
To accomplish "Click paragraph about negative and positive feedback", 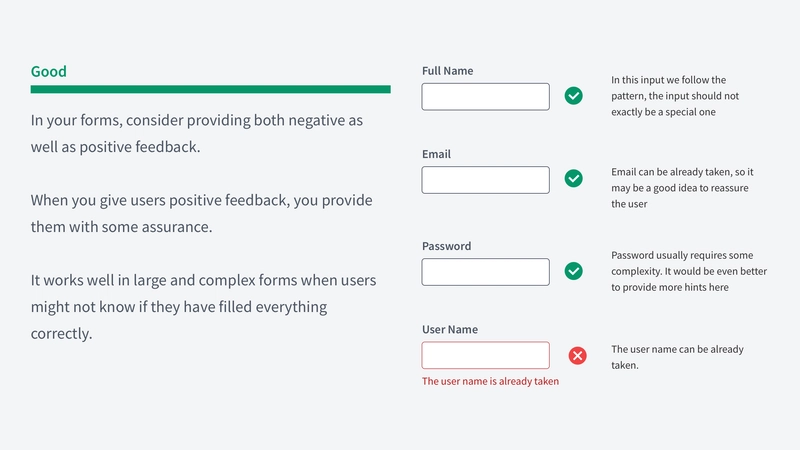I will [x=196, y=134].
